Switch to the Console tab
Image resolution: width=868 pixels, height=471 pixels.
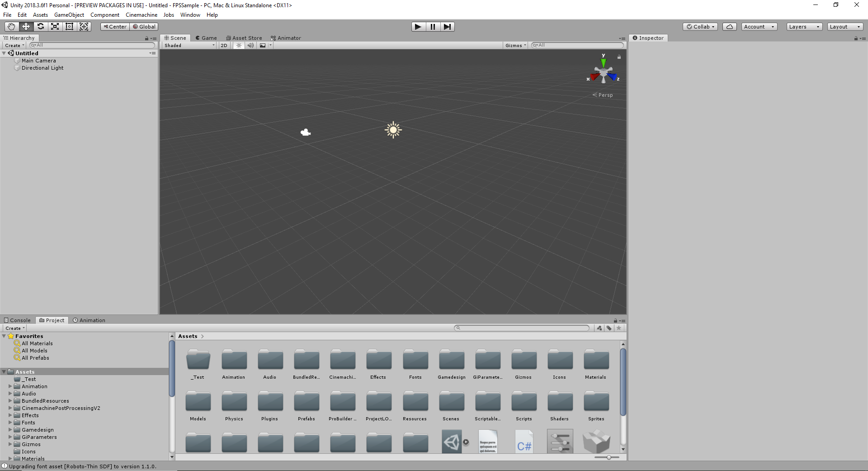point(17,320)
